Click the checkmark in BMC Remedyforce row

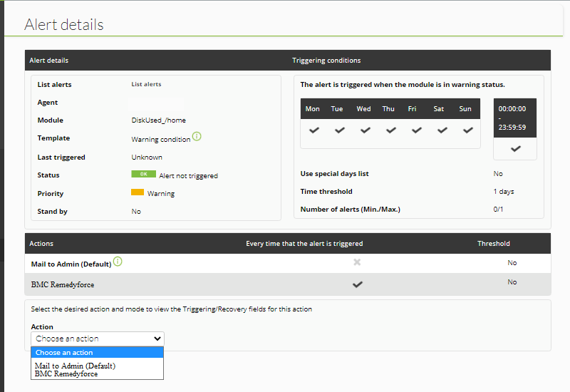click(358, 284)
